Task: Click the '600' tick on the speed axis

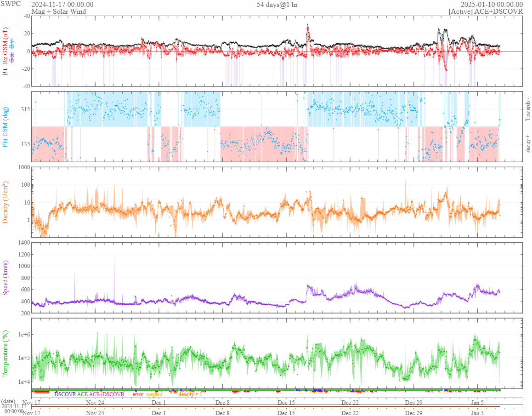Action: (x=25, y=289)
